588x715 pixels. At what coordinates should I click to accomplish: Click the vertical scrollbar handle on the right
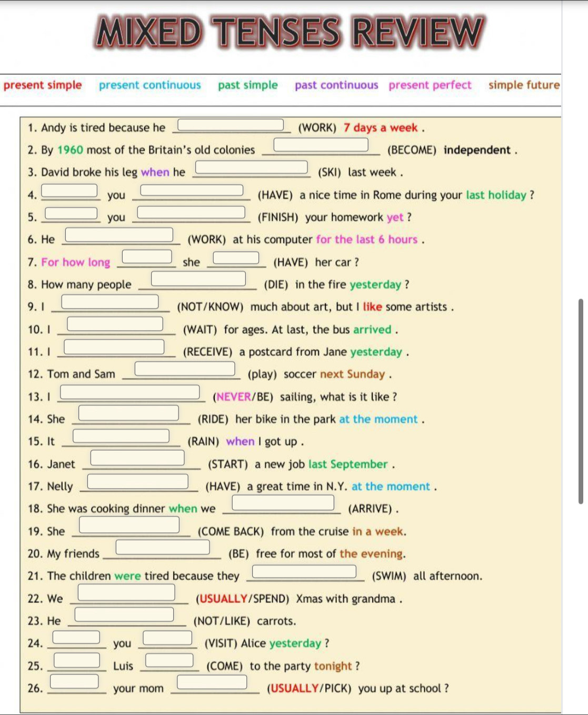[581, 401]
